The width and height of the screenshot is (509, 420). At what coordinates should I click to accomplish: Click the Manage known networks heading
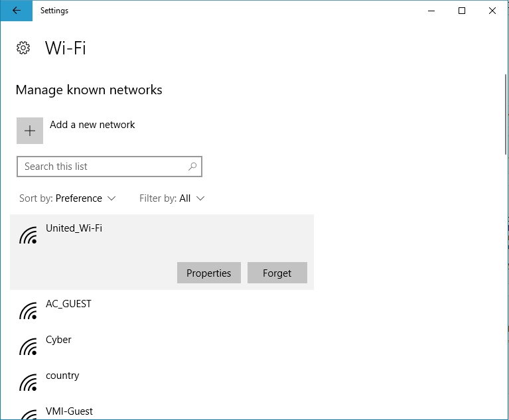pos(89,90)
